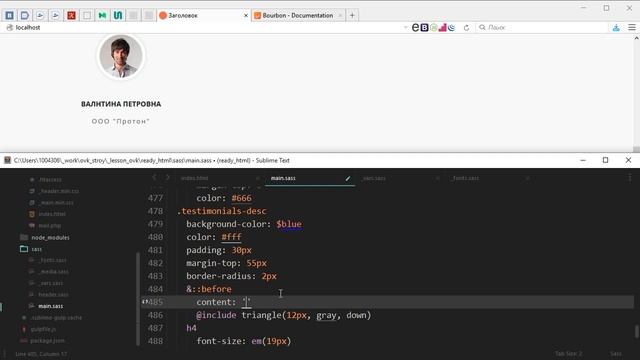
Task: Click the purple B extension icon in address bar
Action: (x=424, y=27)
